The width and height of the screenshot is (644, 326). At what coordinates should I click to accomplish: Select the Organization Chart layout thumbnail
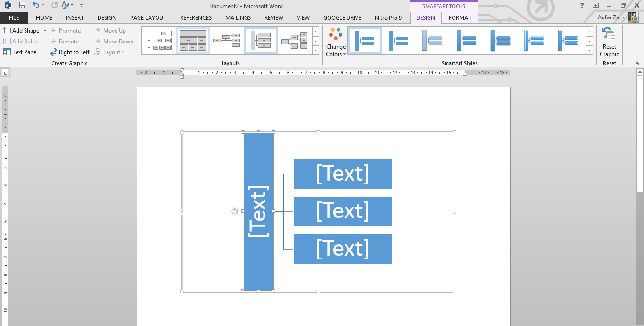point(159,41)
